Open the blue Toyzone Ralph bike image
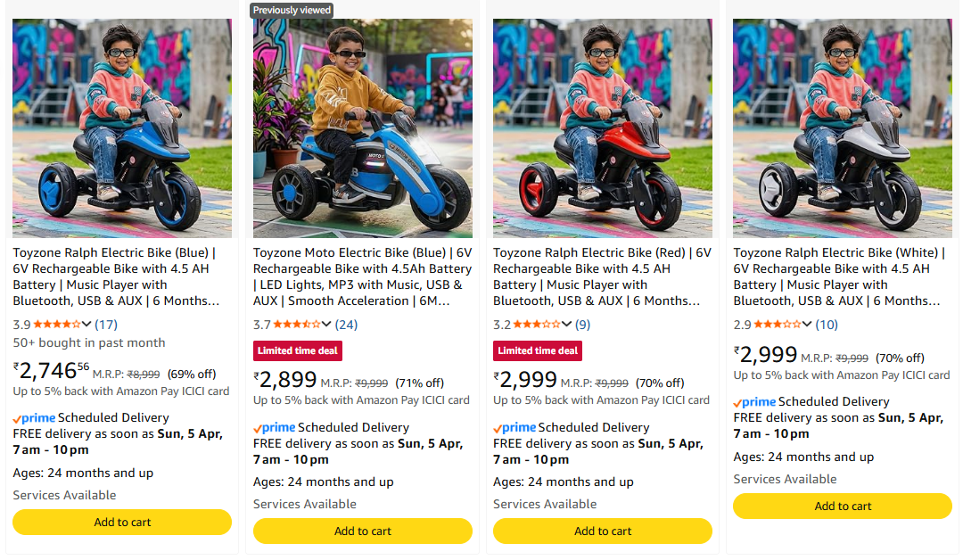 pos(122,128)
